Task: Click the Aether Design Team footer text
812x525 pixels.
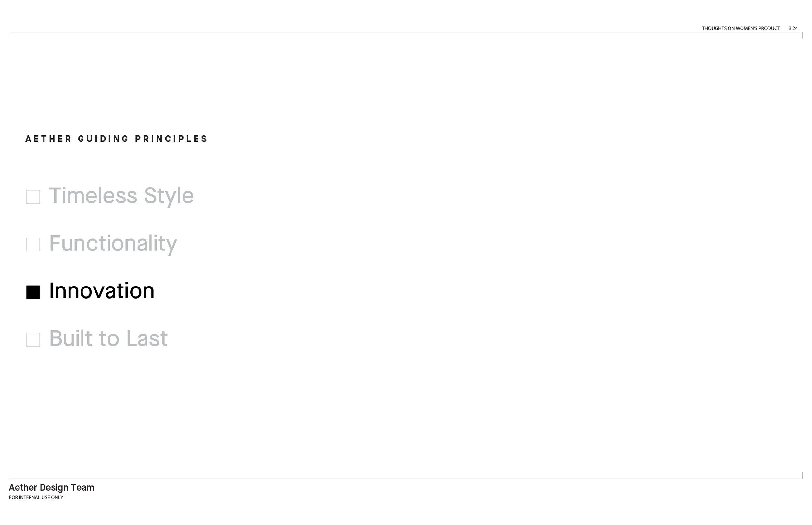Action: point(52,487)
